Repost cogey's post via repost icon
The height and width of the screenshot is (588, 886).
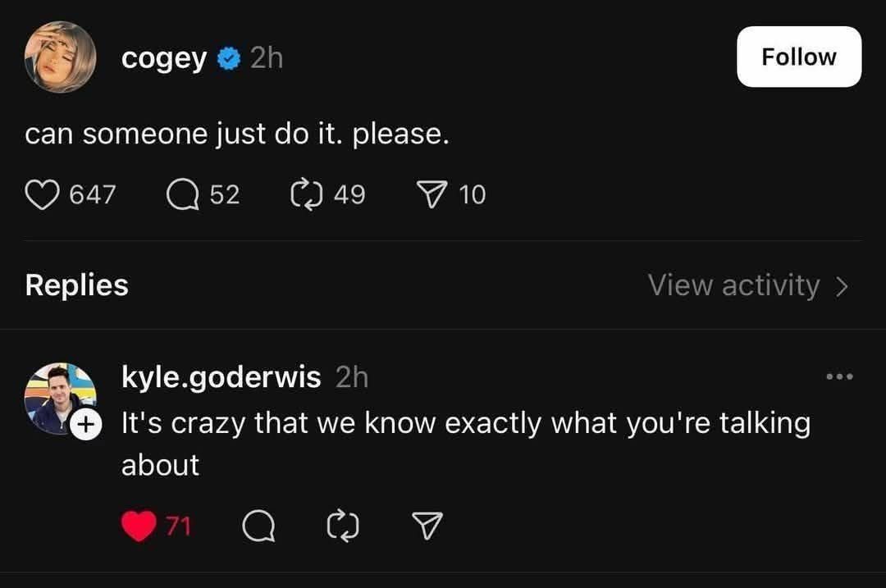pyautogui.click(x=305, y=195)
